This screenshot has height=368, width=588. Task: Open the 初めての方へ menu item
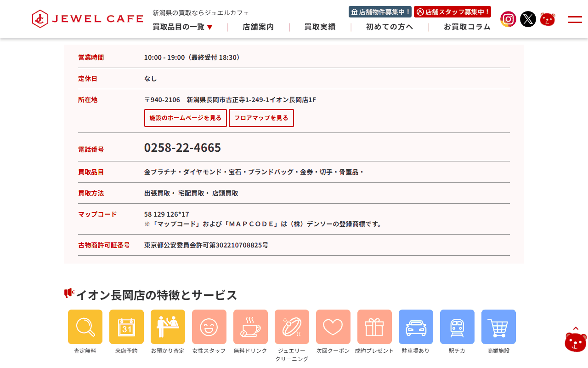pyautogui.click(x=390, y=27)
